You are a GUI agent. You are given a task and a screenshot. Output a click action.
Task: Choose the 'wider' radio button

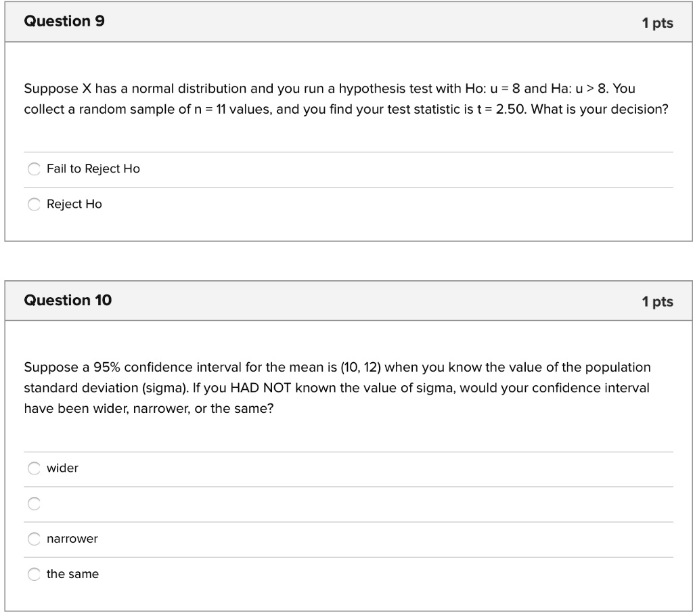point(34,468)
